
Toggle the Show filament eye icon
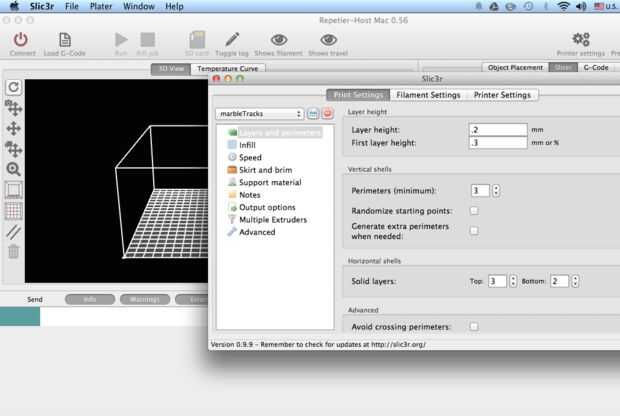click(279, 40)
